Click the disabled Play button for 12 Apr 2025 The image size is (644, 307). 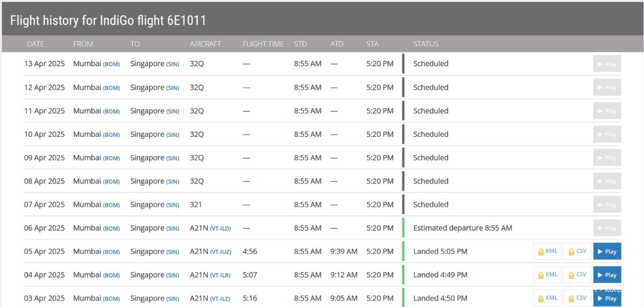point(607,87)
